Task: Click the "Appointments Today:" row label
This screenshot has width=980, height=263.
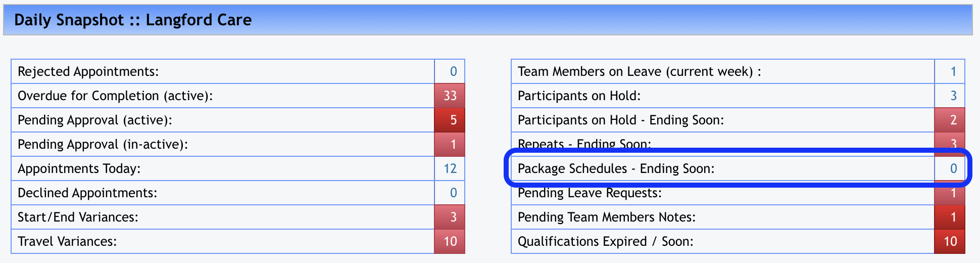Action: (79, 168)
